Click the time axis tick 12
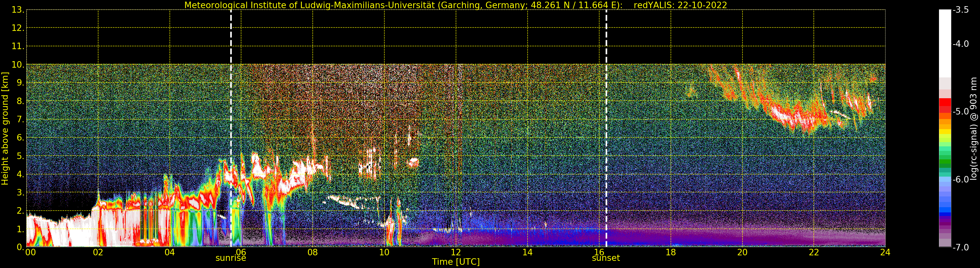980x268 pixels. (x=456, y=252)
